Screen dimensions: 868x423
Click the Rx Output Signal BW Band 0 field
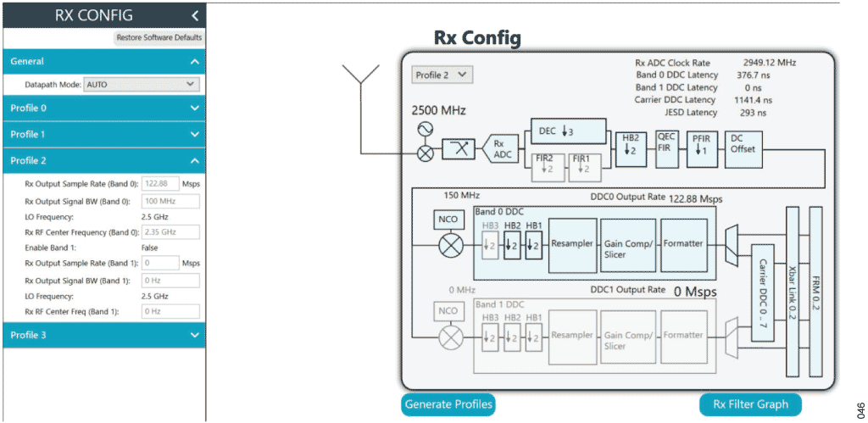170,201
